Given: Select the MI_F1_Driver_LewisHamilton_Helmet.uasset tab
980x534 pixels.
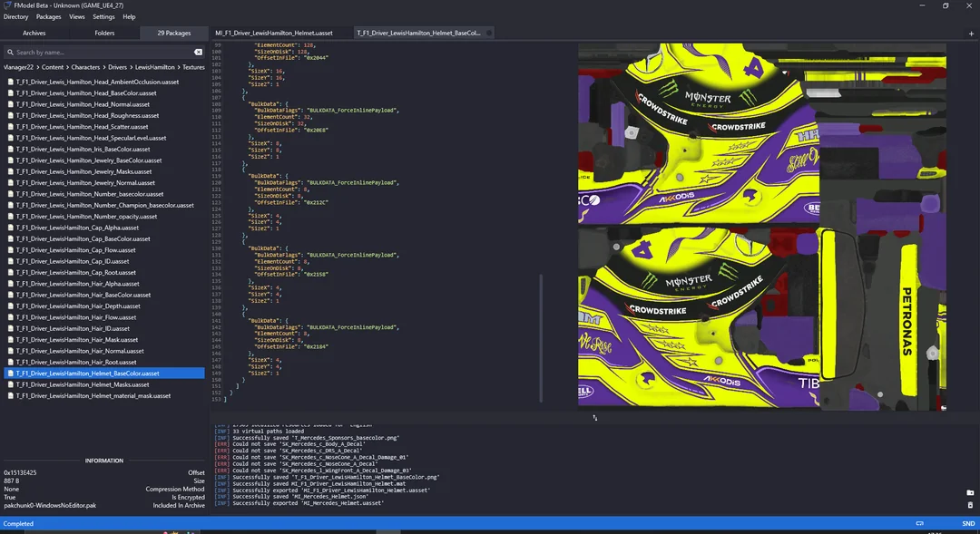Looking at the screenshot, I should click(273, 33).
